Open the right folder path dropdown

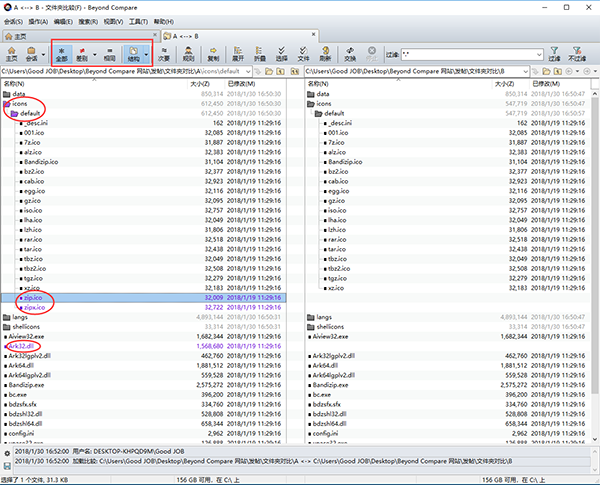[525, 71]
